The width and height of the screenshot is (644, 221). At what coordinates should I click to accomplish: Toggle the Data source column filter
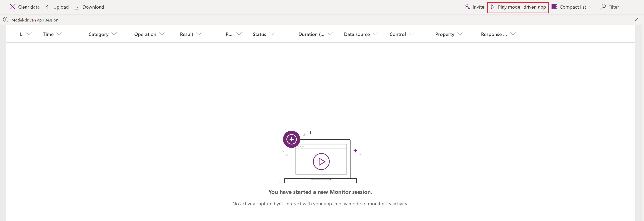pyautogui.click(x=377, y=34)
